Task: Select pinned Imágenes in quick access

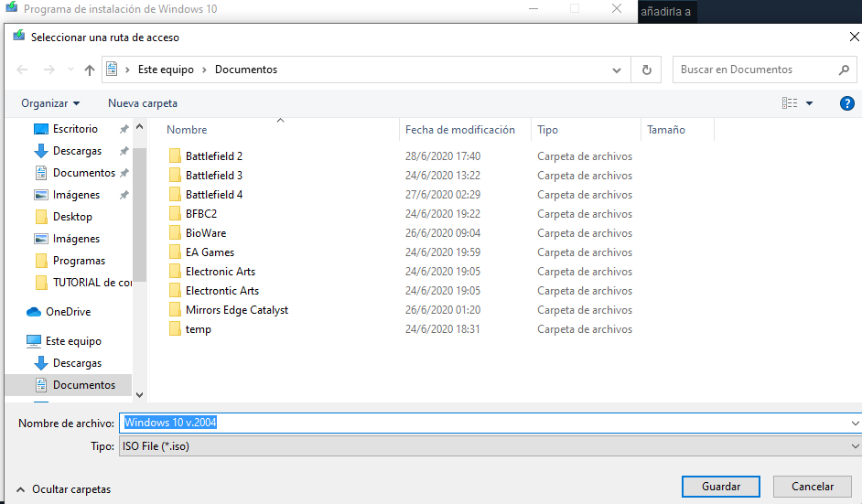Action: [x=76, y=195]
